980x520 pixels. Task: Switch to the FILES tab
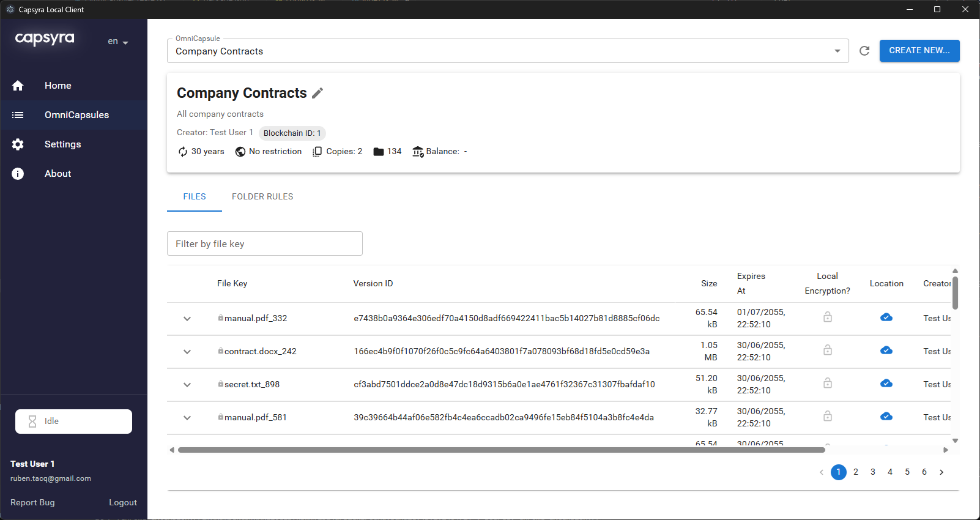[x=195, y=196]
